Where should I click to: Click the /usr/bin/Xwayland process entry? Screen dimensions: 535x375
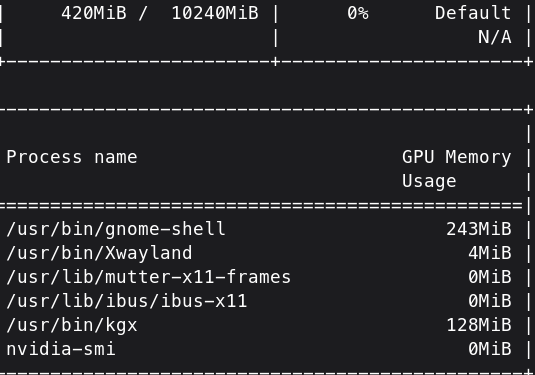[99, 253]
